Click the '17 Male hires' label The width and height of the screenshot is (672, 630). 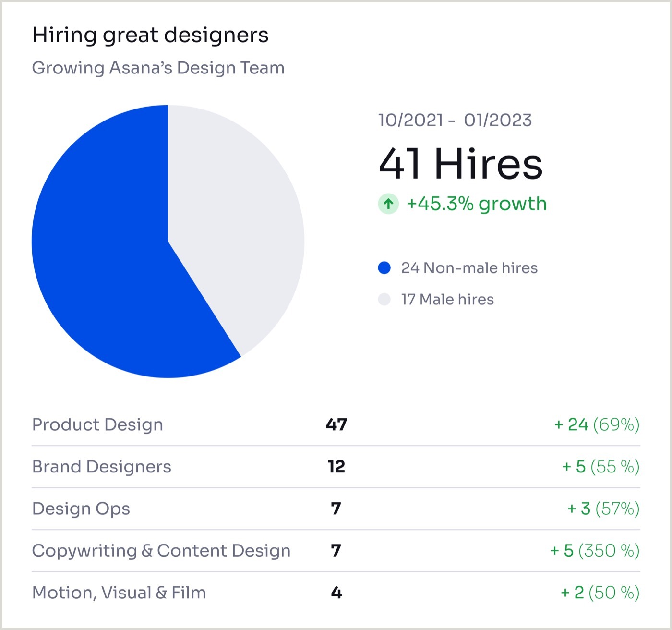click(447, 300)
